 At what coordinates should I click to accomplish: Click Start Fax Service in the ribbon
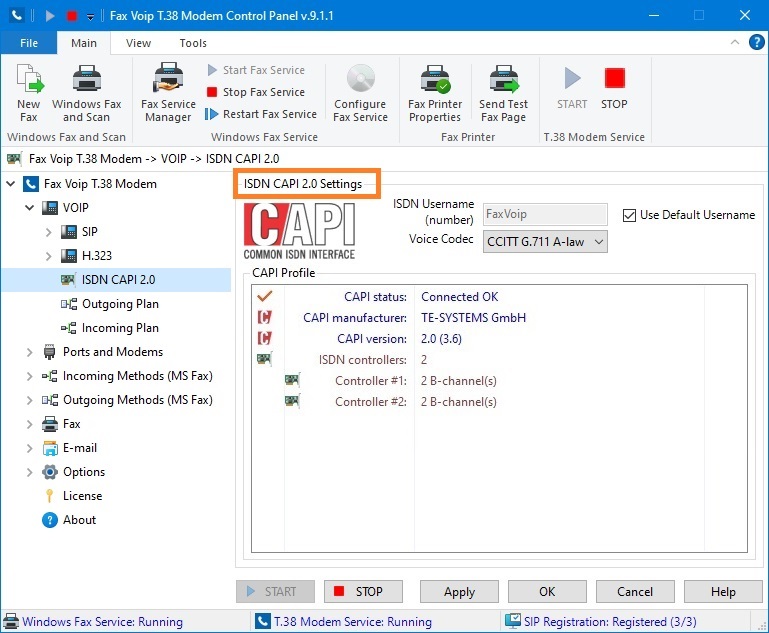pyautogui.click(x=256, y=70)
